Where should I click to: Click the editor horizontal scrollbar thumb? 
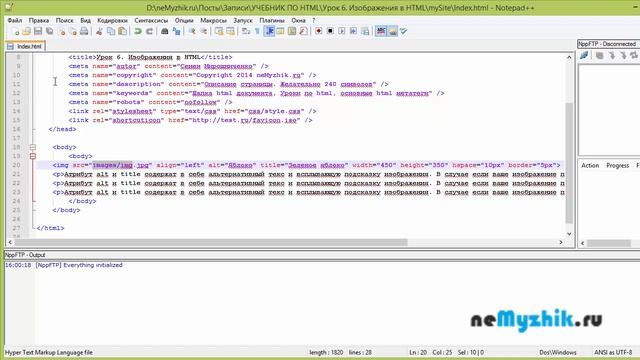[211, 242]
